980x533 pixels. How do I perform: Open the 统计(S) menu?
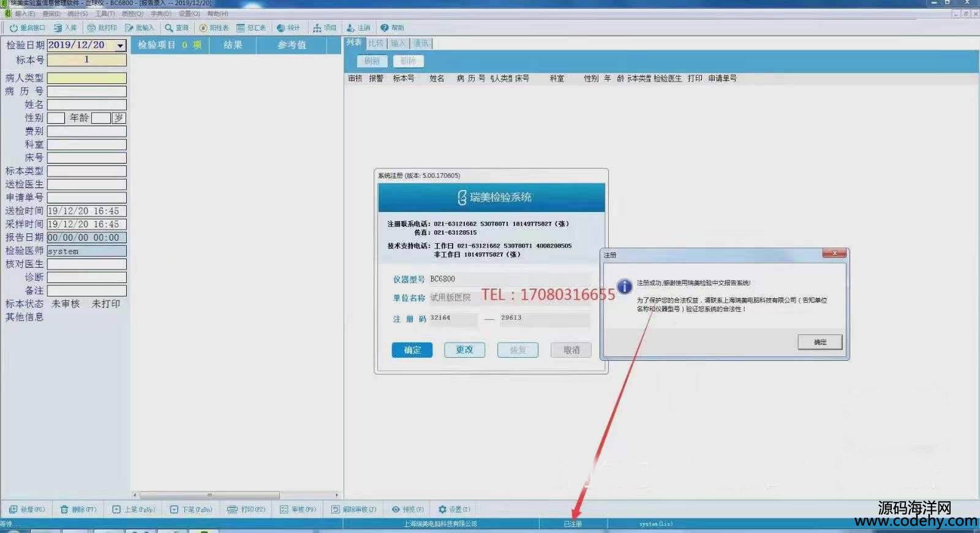tap(78, 13)
